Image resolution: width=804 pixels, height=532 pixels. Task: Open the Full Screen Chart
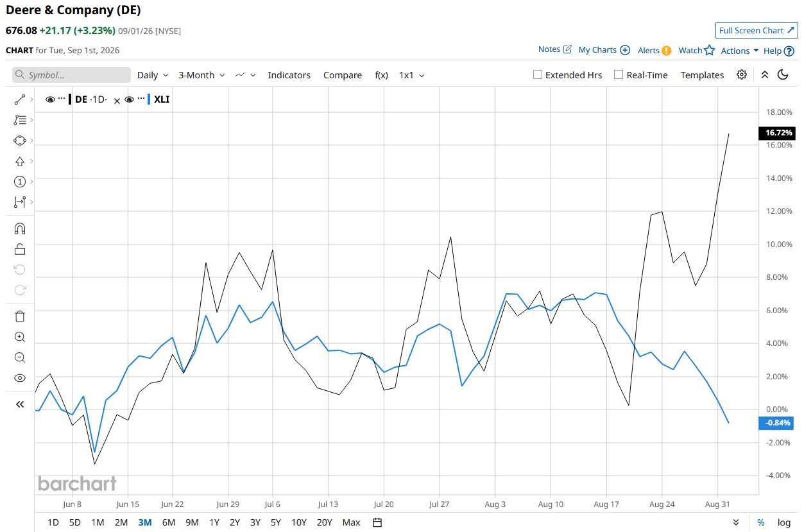coord(757,30)
